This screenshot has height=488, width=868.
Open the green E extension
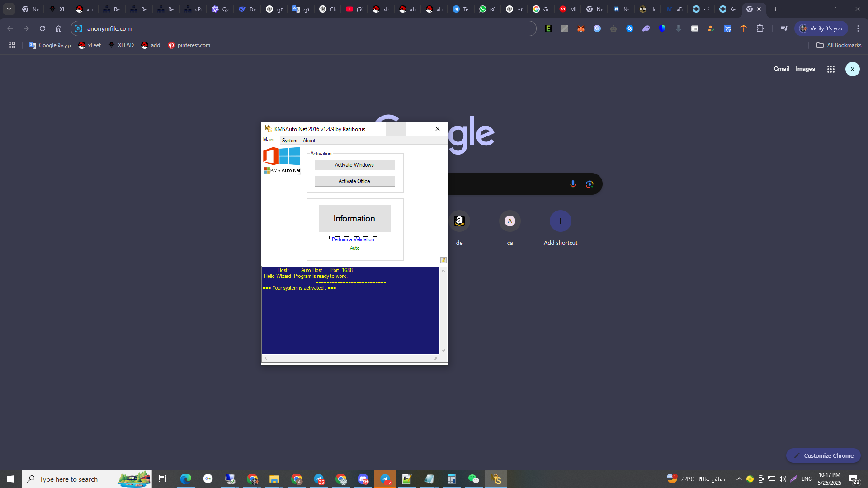pos(548,28)
